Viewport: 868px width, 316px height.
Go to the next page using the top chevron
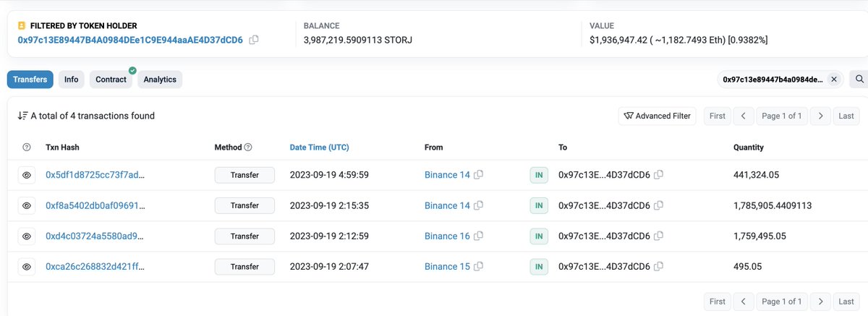click(820, 116)
